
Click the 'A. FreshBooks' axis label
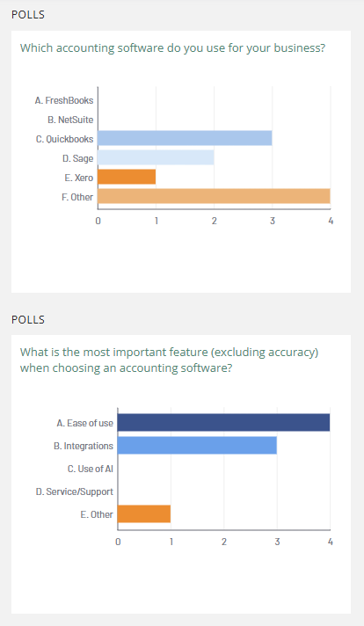click(x=64, y=100)
